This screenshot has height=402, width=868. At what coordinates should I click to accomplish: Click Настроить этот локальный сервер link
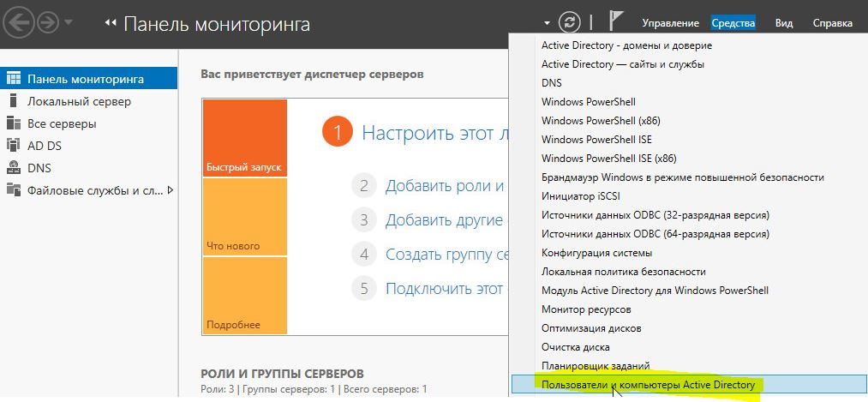tap(434, 134)
